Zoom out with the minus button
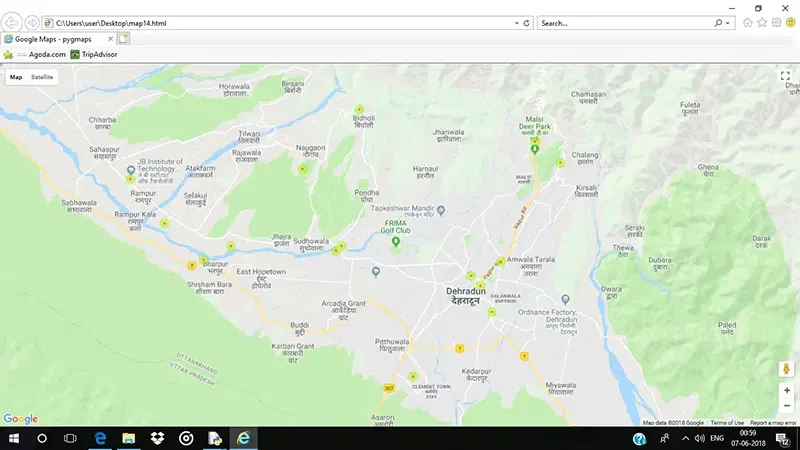Screen dimensions: 800x450 click(787, 406)
